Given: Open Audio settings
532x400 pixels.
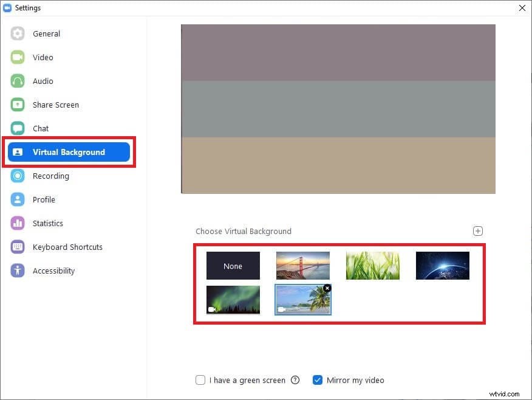Looking at the screenshot, I should click(x=43, y=81).
